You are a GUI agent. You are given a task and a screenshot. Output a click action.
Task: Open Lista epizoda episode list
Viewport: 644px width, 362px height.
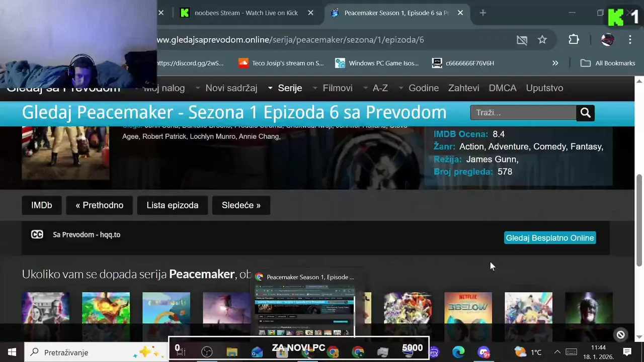point(172,205)
